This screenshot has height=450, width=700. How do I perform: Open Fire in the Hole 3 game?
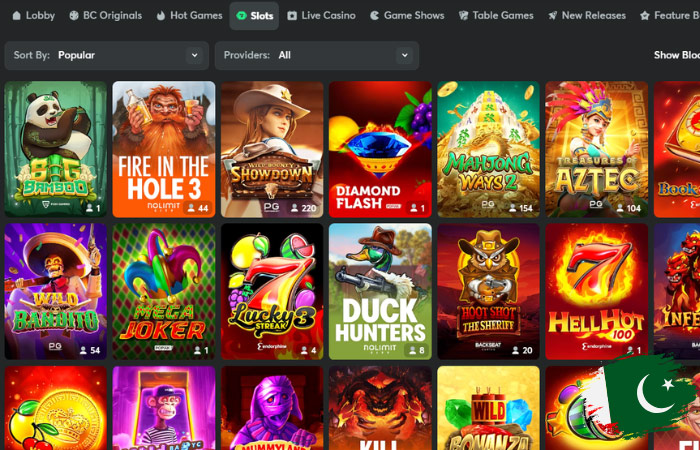pos(164,149)
